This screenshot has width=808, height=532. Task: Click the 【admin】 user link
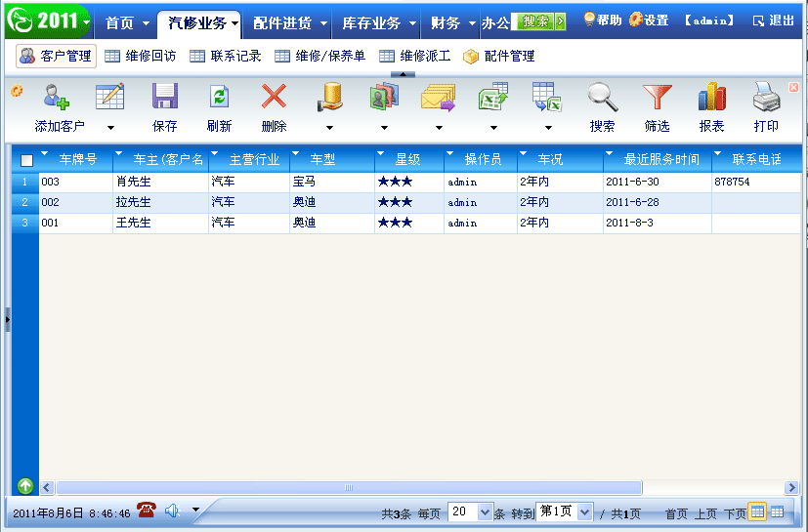709,20
